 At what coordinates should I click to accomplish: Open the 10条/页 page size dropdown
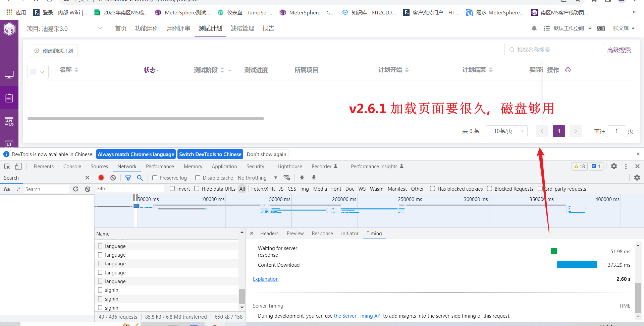point(506,131)
